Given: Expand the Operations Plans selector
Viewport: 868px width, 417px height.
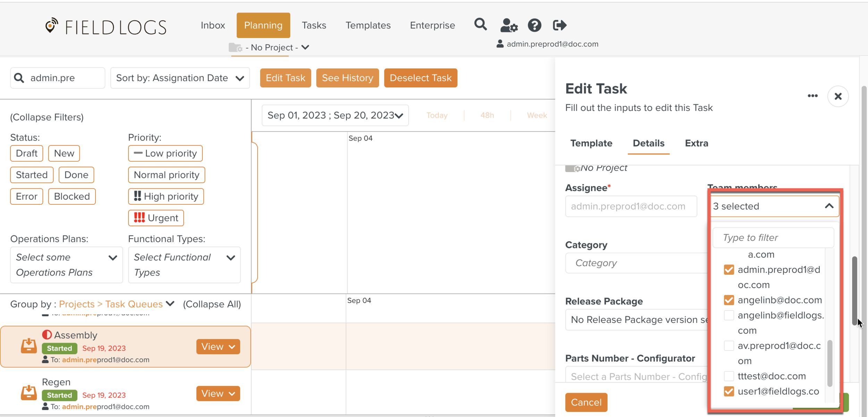Looking at the screenshot, I should pyautogui.click(x=66, y=265).
